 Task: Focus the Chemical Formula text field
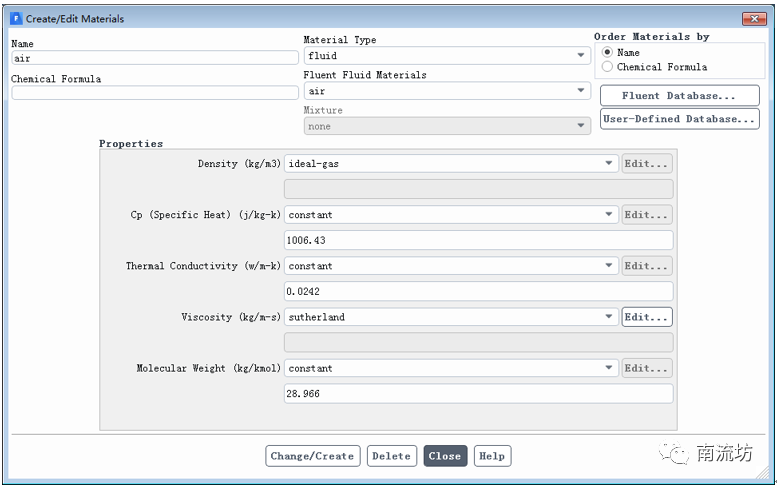click(154, 93)
